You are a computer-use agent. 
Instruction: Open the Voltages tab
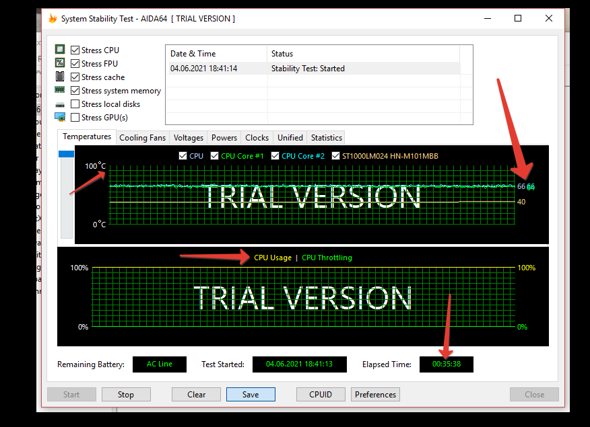click(188, 138)
